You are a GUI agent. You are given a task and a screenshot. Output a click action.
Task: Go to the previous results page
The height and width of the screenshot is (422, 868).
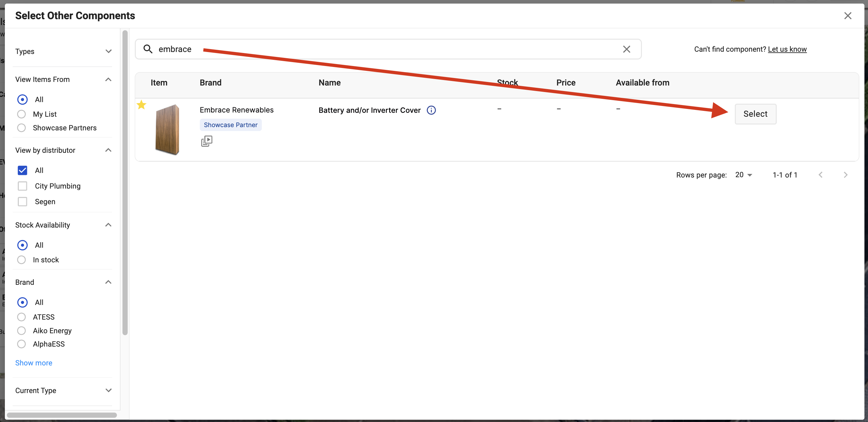[821, 175]
